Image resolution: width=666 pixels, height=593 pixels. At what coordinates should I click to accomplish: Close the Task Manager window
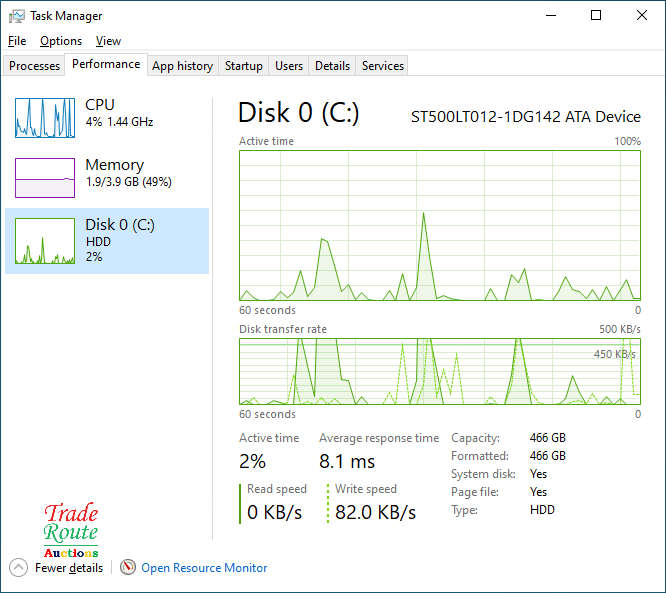pyautogui.click(x=642, y=16)
